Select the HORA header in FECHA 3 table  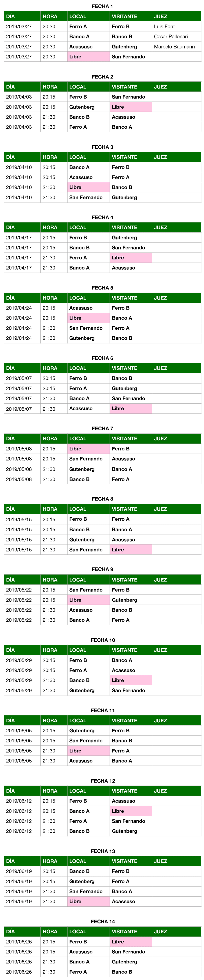click(x=54, y=157)
